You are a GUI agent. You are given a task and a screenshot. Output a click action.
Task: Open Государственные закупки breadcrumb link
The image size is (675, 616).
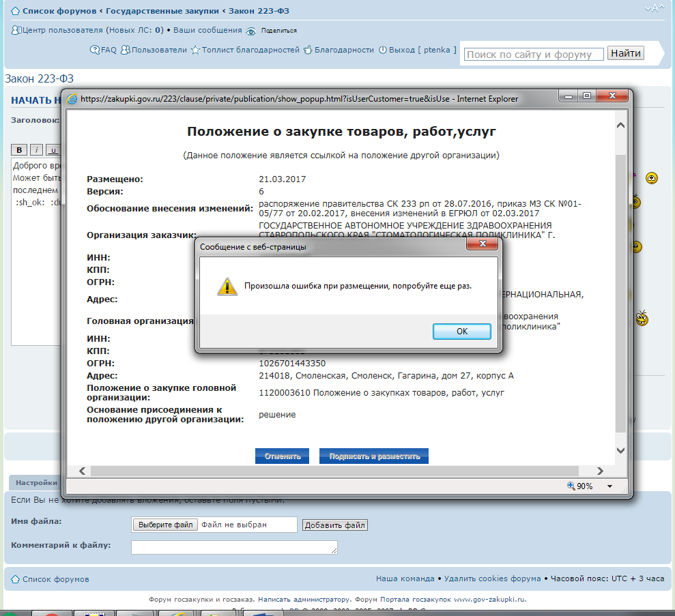click(162, 11)
